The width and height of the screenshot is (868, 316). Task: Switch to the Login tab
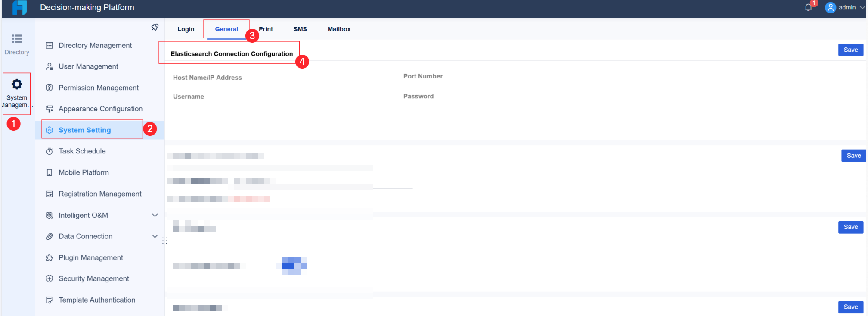coord(186,29)
